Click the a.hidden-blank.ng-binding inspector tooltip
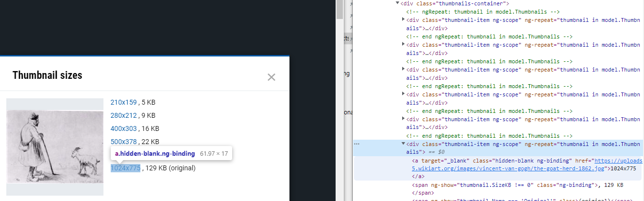Viewport: 644px width, 201px height. [x=171, y=153]
